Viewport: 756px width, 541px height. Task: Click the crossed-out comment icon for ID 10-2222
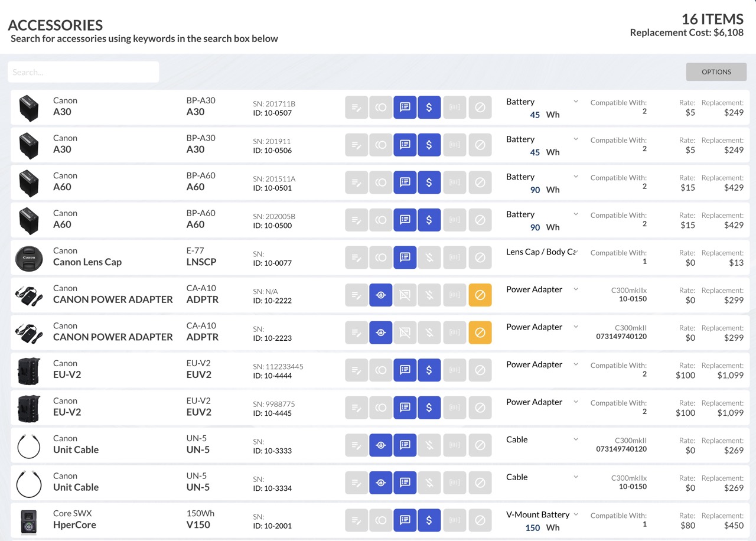pos(405,295)
